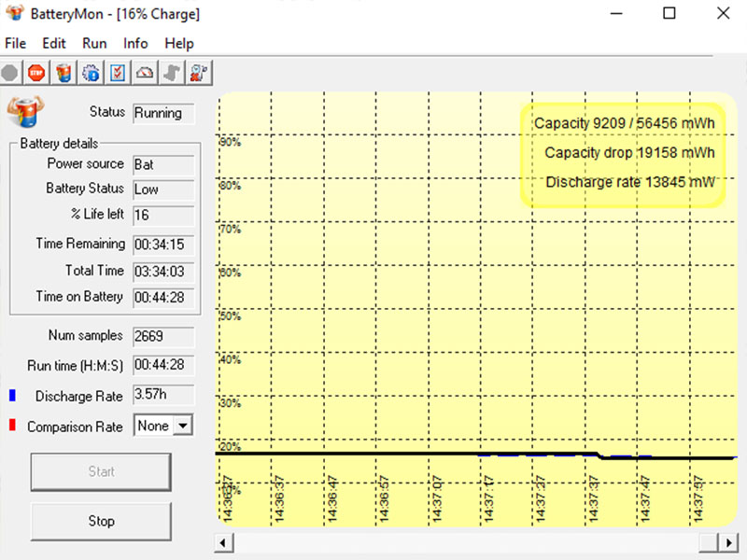Maximize the BatteryMon window
747x560 pixels.
[669, 13]
